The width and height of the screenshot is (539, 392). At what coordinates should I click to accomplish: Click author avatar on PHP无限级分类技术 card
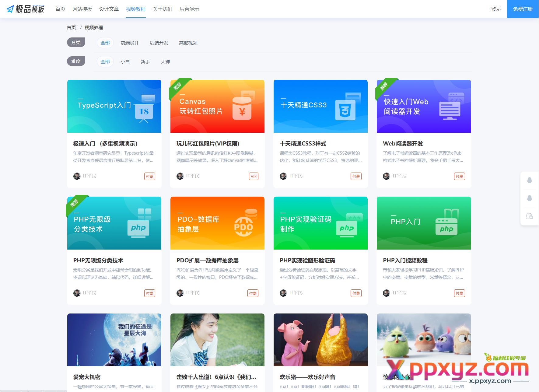point(77,293)
